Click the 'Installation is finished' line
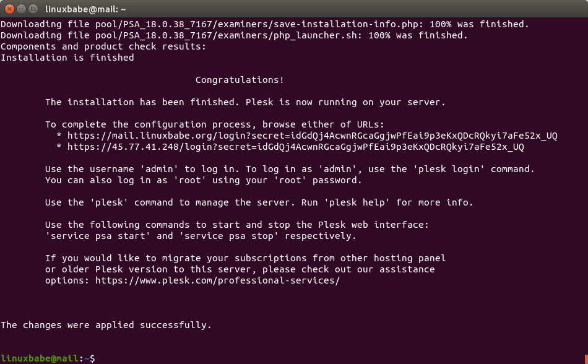Screen dimensions: 588x364 [67, 58]
